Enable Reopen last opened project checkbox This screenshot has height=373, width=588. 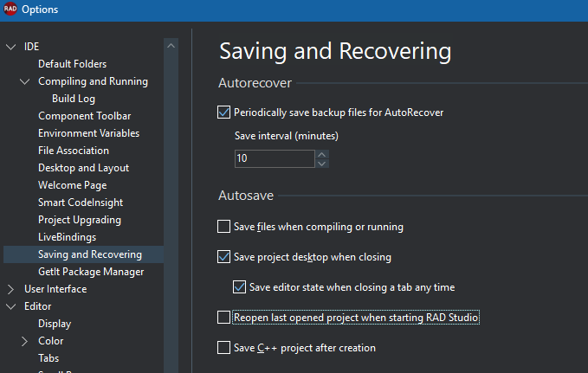[224, 318]
